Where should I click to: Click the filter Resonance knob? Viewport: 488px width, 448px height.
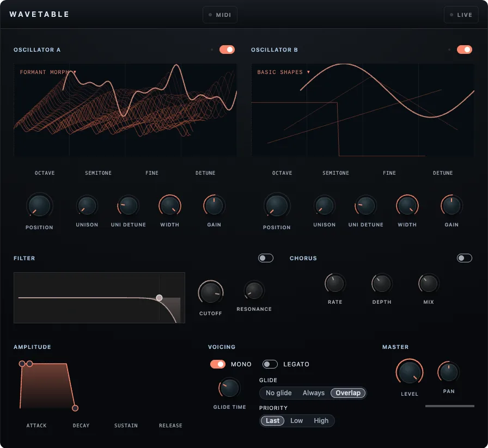click(x=254, y=290)
